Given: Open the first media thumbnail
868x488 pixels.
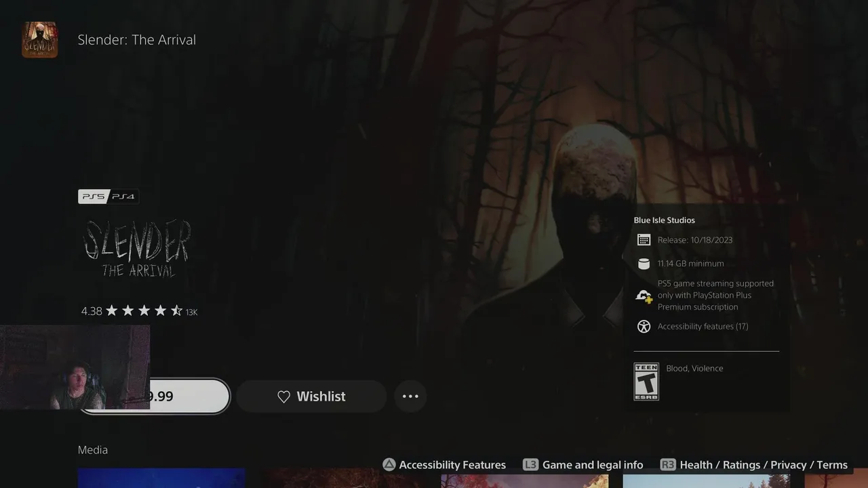Looking at the screenshot, I should click(161, 478).
